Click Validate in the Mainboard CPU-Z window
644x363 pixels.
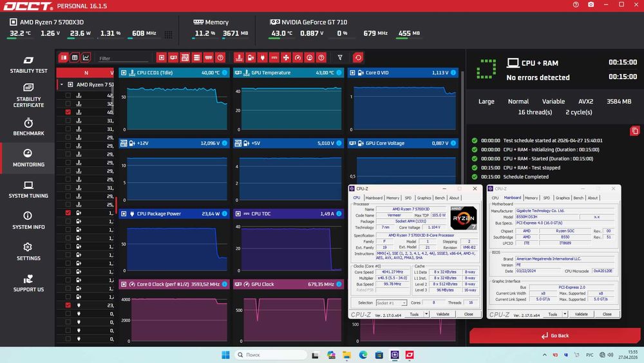tap(581, 314)
